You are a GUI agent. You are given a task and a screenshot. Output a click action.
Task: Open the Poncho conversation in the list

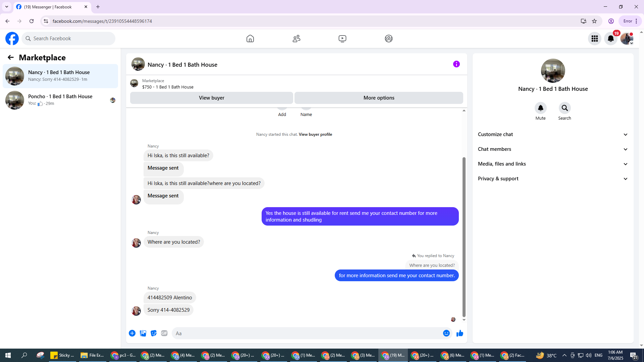[x=60, y=100]
